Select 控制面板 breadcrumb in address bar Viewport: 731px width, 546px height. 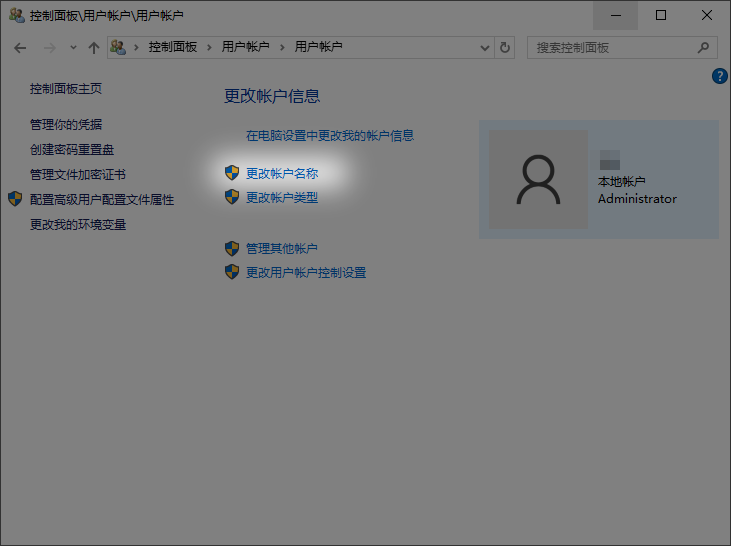172,47
